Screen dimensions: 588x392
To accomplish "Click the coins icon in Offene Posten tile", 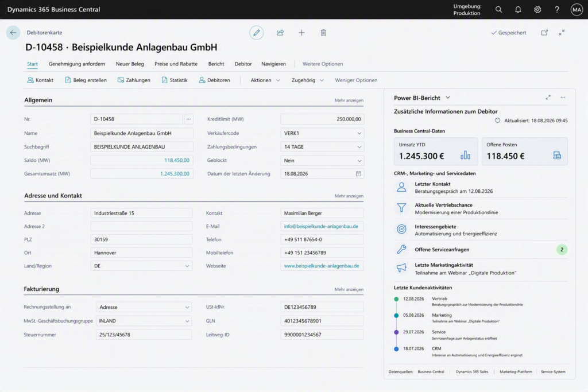I will [557, 155].
